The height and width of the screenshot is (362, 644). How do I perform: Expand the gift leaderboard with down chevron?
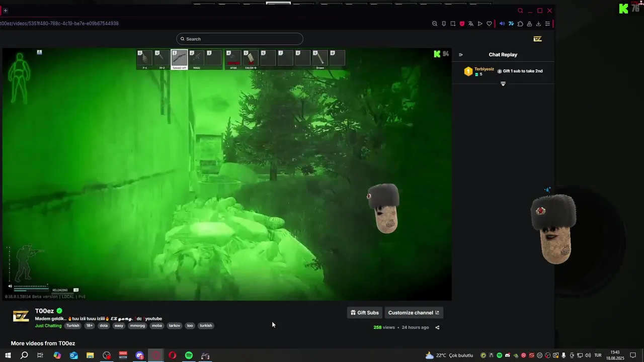(x=503, y=84)
